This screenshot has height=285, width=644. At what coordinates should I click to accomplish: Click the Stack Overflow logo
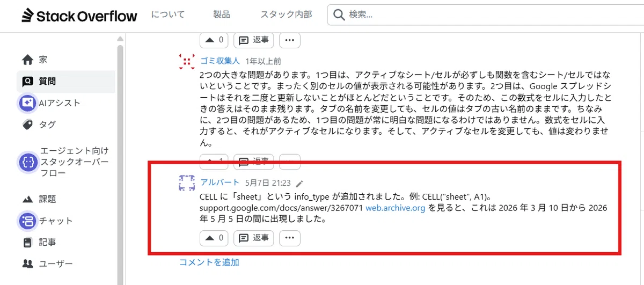click(x=79, y=16)
